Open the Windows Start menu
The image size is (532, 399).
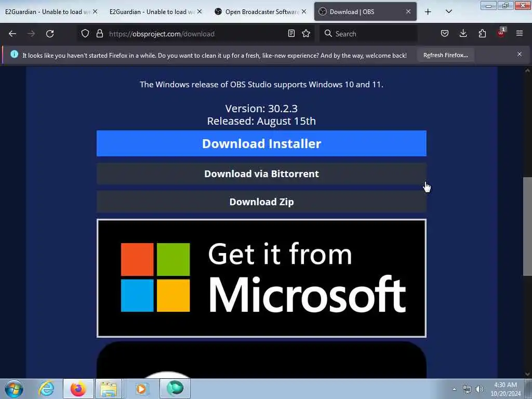pos(14,389)
